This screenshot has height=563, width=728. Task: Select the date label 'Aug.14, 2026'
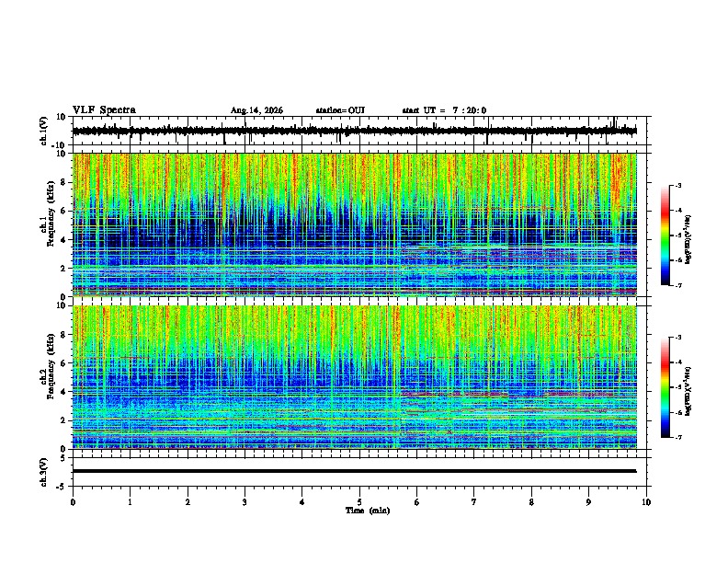click(256, 110)
